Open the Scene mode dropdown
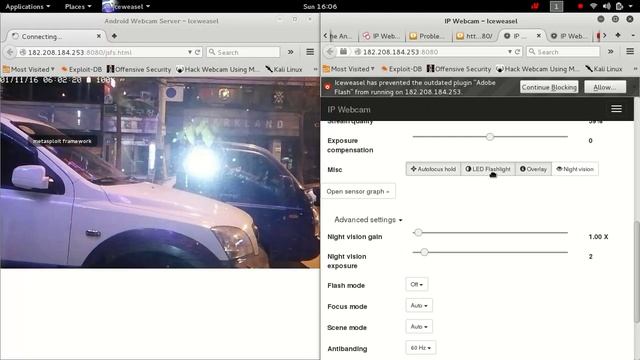Viewport: 640px width, 360px height. 419,327
